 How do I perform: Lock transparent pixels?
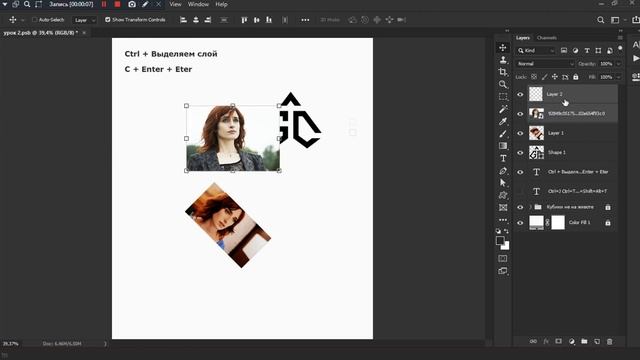(x=534, y=77)
